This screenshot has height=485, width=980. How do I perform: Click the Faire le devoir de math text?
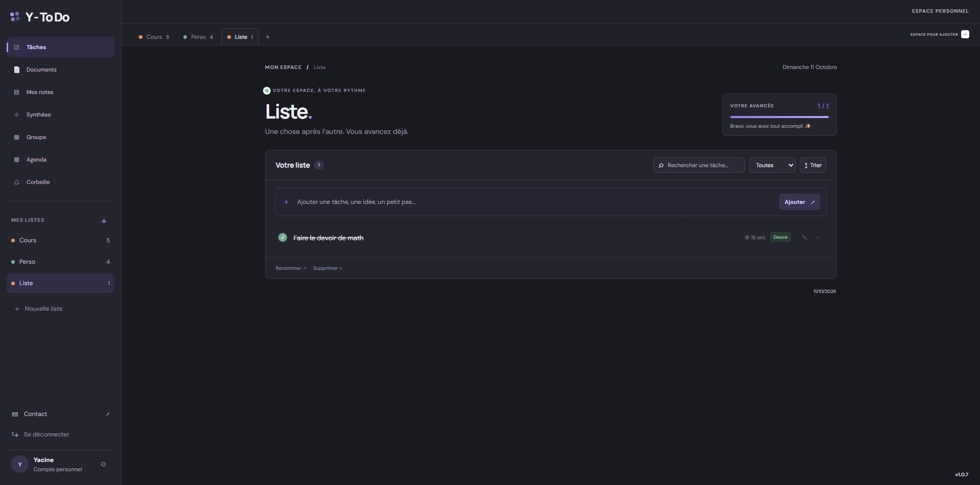pyautogui.click(x=328, y=238)
